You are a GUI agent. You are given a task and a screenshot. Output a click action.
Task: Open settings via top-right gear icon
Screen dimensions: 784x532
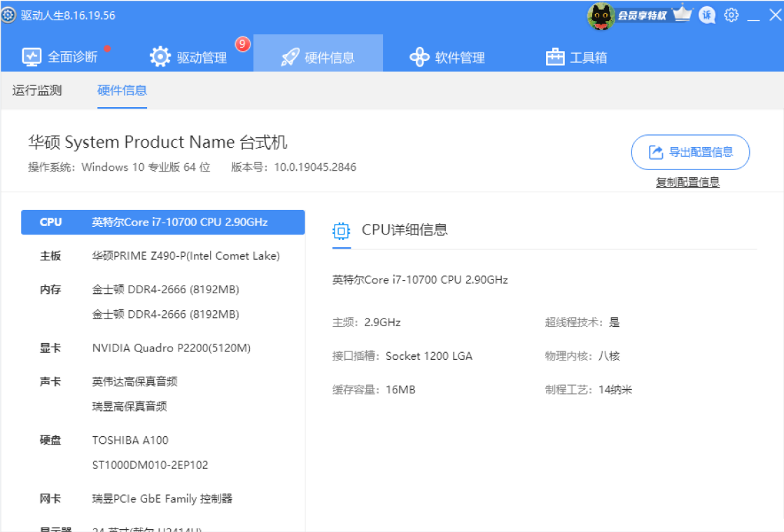(x=731, y=15)
